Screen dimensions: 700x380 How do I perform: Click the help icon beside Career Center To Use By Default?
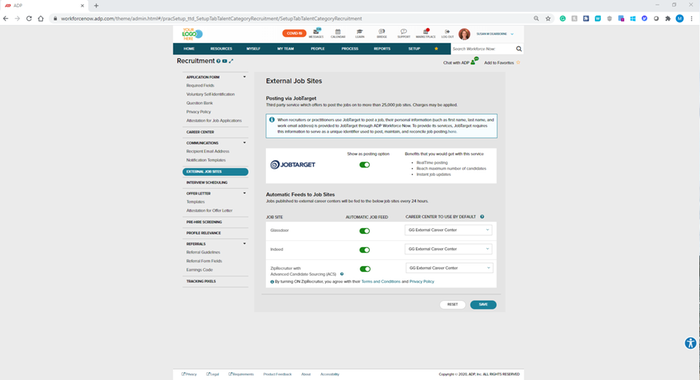point(482,217)
